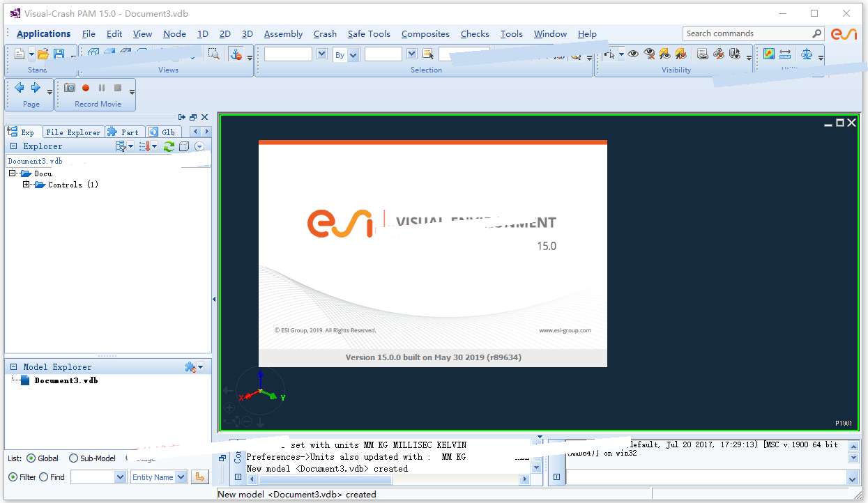Open the By selection dropdown
The image size is (868, 503).
coord(353,54)
